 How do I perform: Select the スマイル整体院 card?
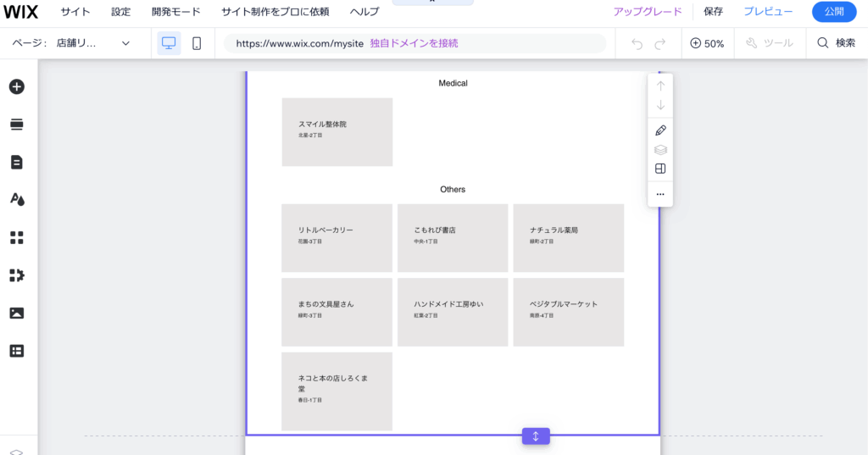tap(337, 132)
